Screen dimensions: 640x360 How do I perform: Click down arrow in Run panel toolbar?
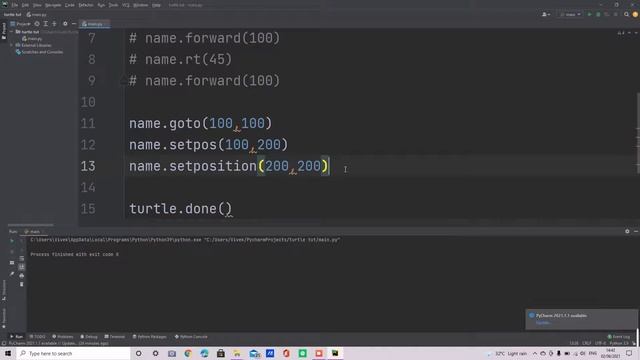coord(22,249)
